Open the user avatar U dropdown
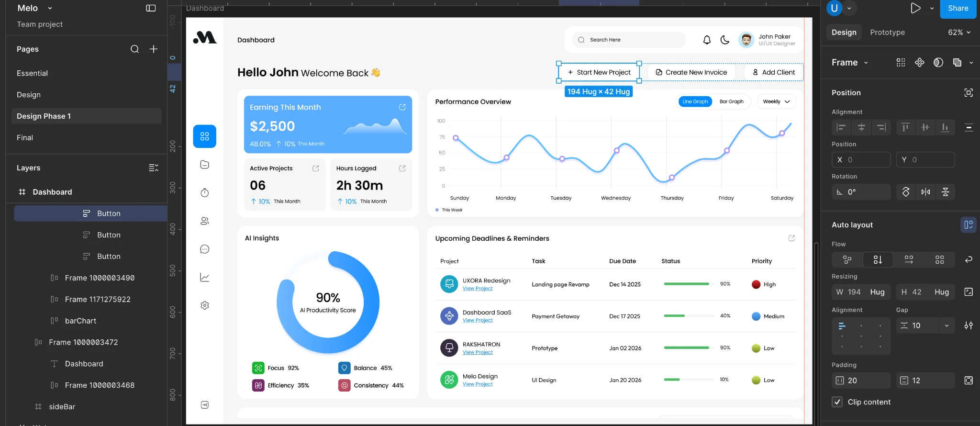This screenshot has height=426, width=980. point(849,8)
